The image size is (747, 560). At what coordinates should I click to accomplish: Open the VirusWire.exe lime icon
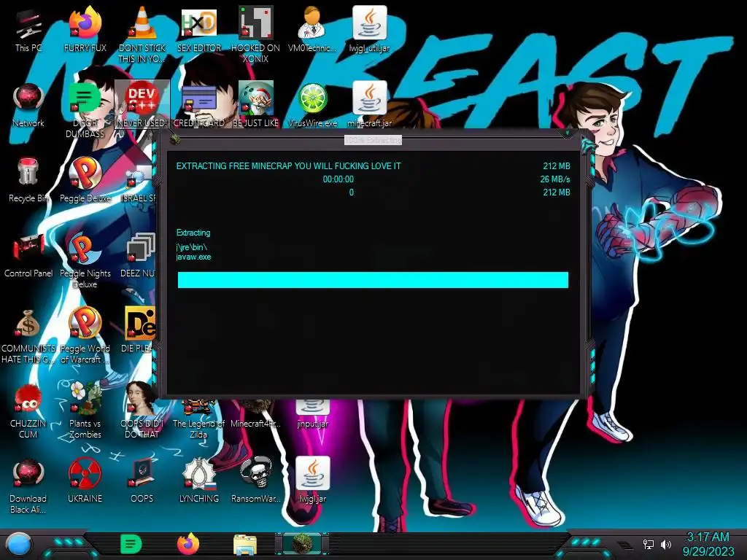click(x=312, y=106)
